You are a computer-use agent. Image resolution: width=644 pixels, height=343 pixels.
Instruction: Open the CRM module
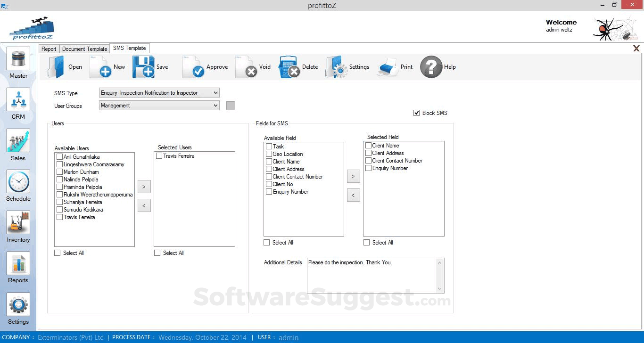18,104
